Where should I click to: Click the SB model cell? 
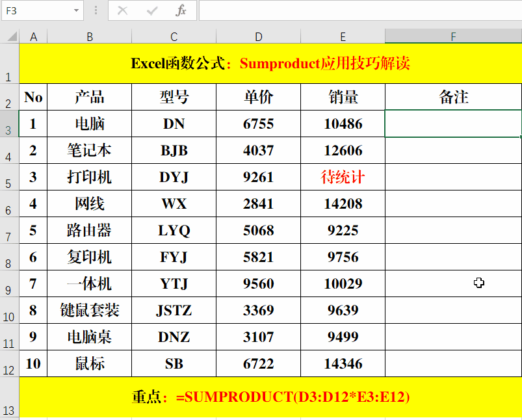click(174, 363)
